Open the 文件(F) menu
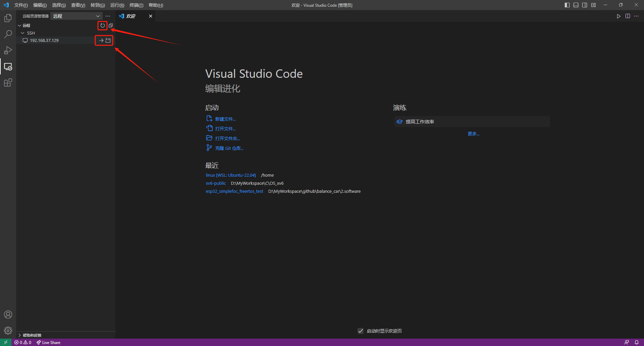The height and width of the screenshot is (346, 644). [x=21, y=5]
